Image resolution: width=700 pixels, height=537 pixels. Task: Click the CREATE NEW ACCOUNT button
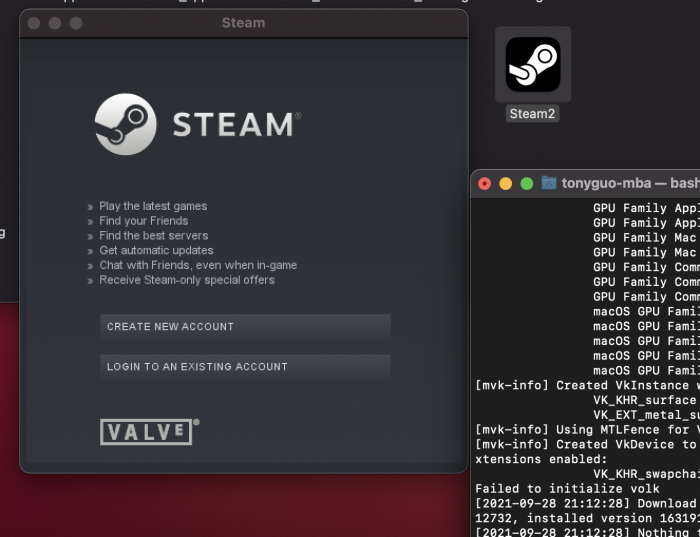click(245, 327)
